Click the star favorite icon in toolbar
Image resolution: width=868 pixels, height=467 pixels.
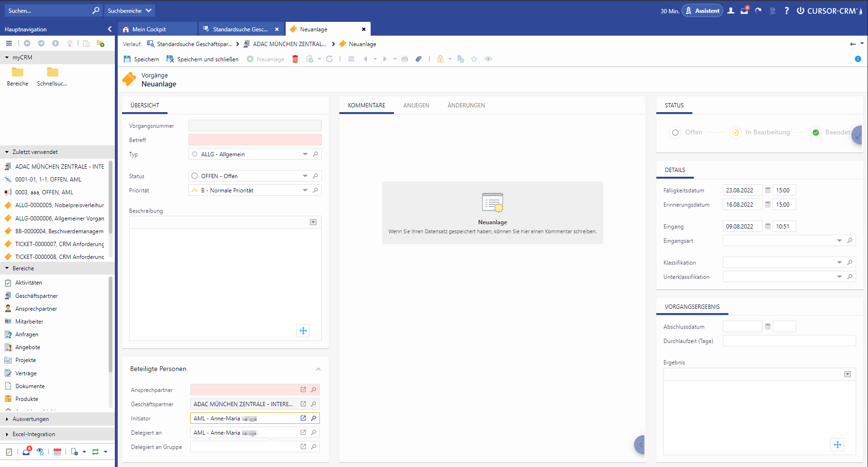(x=474, y=59)
